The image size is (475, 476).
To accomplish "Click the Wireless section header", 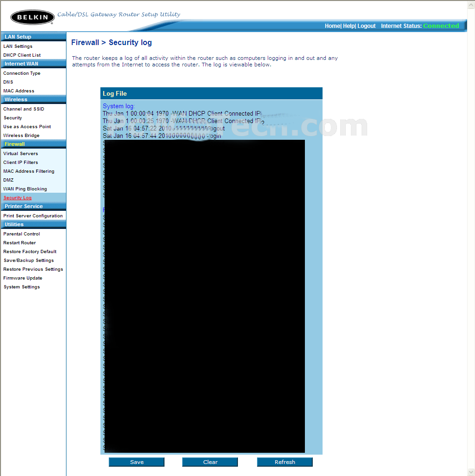I will [x=33, y=99].
